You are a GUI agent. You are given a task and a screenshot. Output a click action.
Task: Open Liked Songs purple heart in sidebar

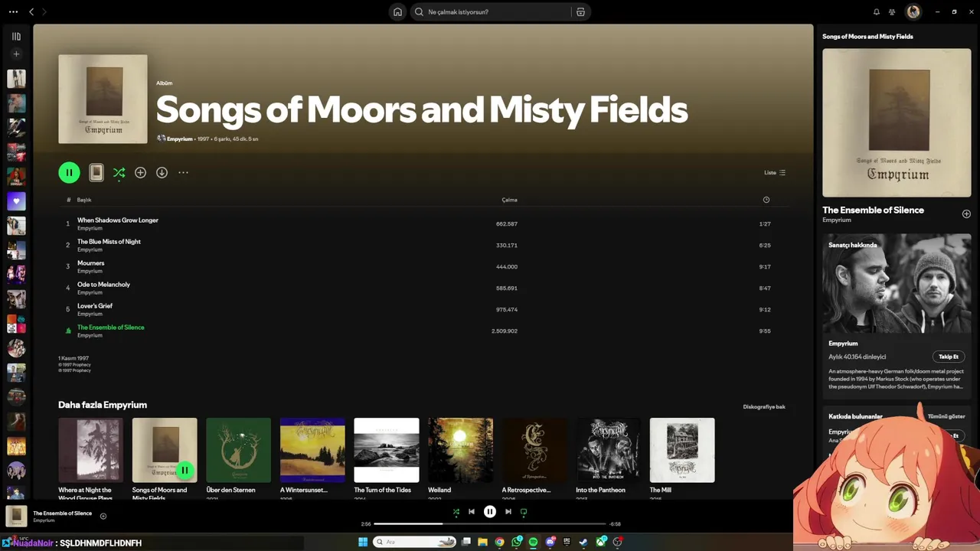click(16, 201)
